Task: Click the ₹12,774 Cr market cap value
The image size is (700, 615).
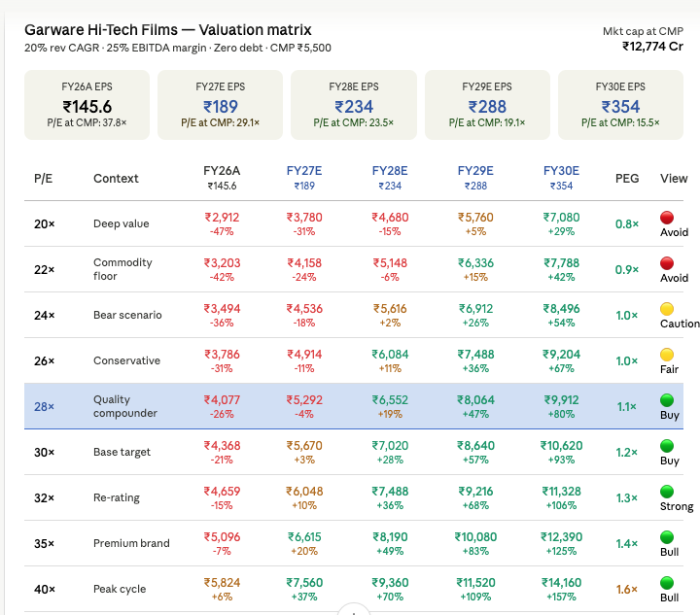Action: 652,47
